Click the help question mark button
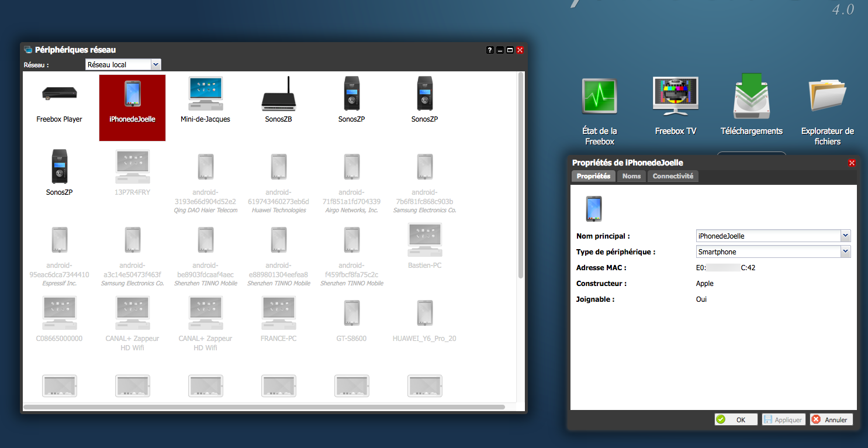The width and height of the screenshot is (868, 448). point(490,50)
